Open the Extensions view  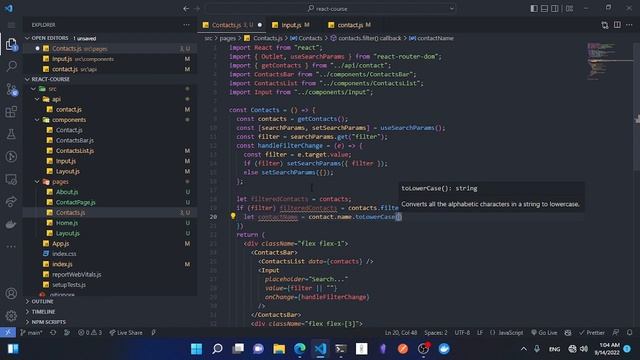tap(11, 112)
